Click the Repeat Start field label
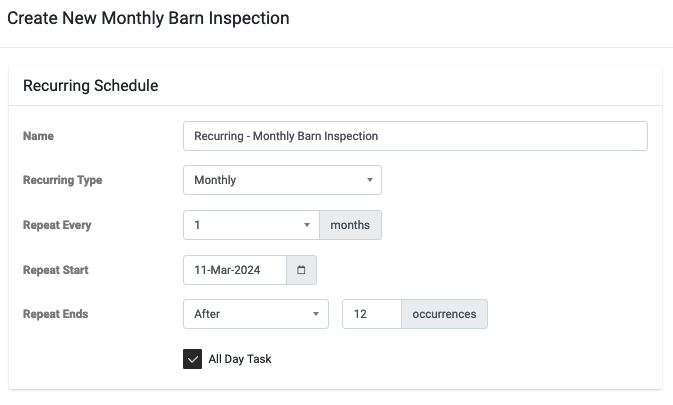 tap(56, 270)
